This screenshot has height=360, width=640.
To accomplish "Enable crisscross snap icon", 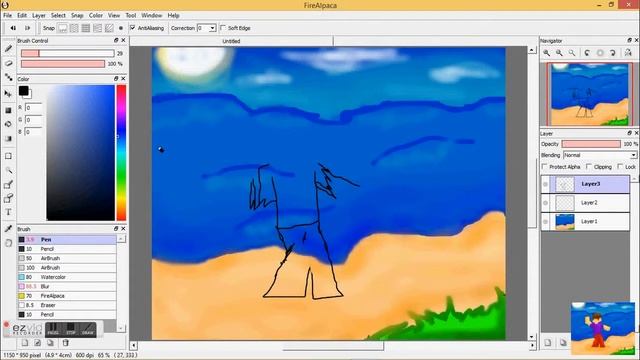I will pyautogui.click(x=86, y=28).
